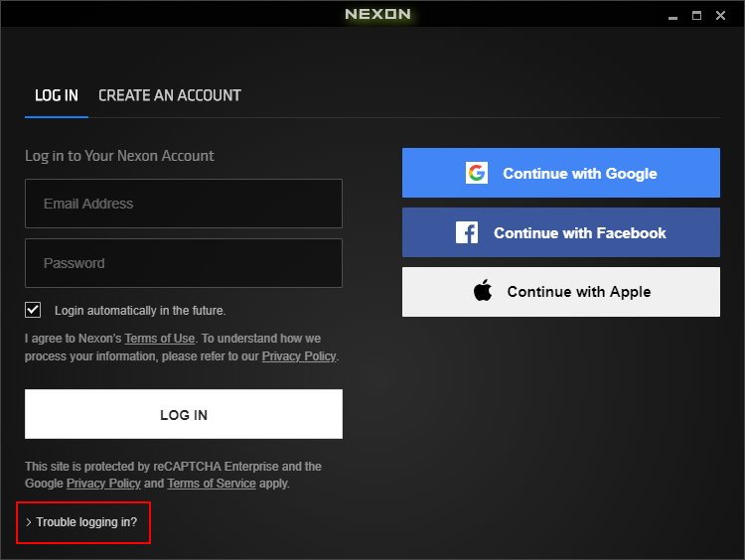This screenshot has height=560, width=745.
Task: Open Nexon's Privacy Policy link
Action: [299, 356]
